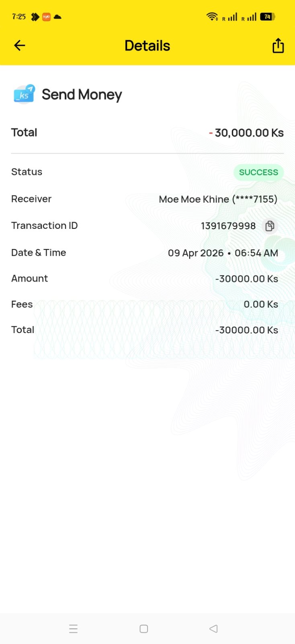This screenshot has height=644, width=295.
Task: Tap the cloud notification icon
Action: [57, 17]
